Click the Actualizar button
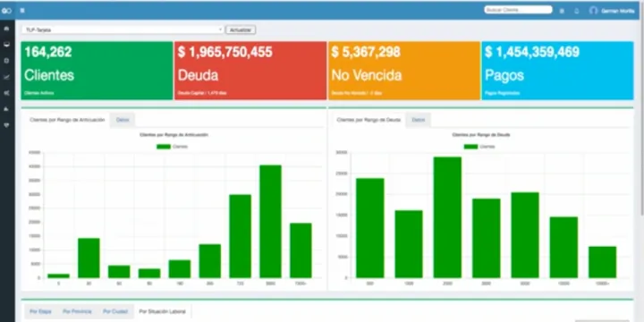This screenshot has width=644, height=322. tap(241, 30)
